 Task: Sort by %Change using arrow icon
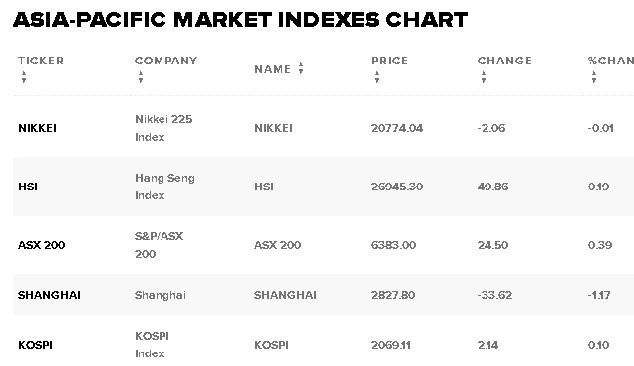[594, 77]
